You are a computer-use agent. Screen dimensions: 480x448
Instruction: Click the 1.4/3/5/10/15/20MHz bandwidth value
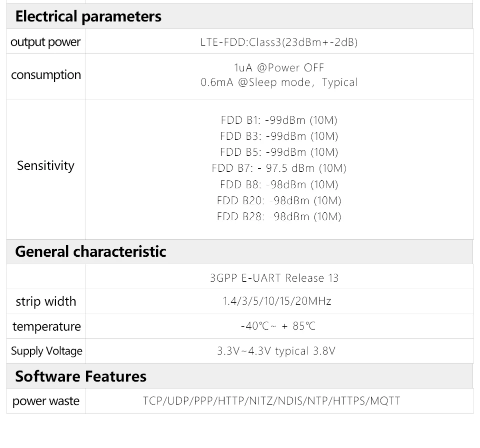pos(276,301)
